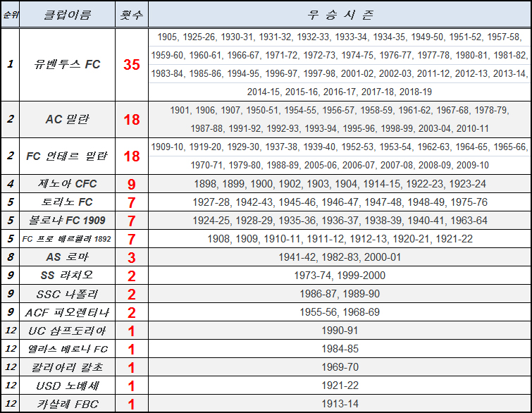Click the 인테르 seasons line starting 1970-71

[340, 165]
